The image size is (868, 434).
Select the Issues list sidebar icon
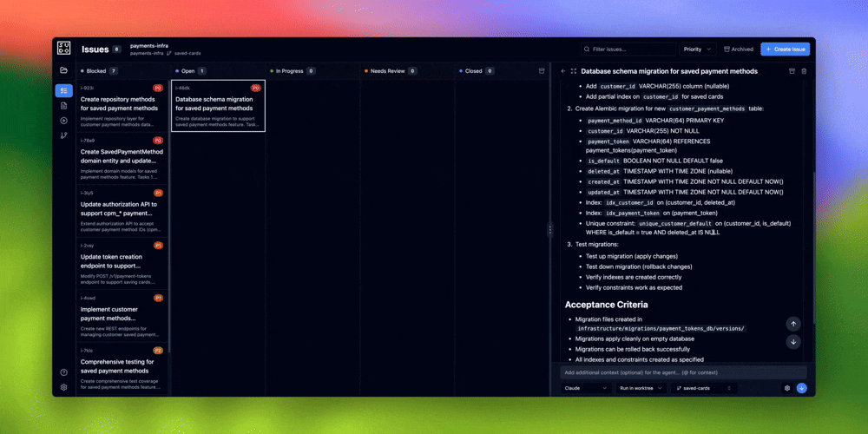(x=63, y=91)
